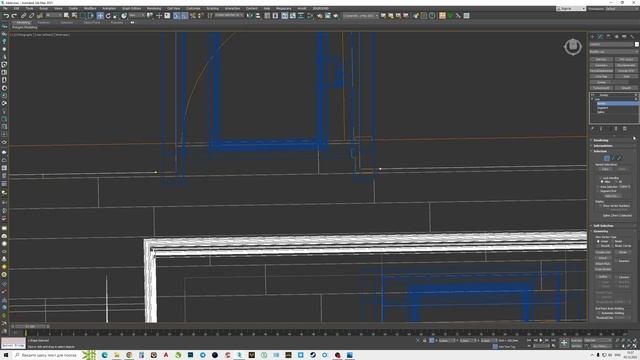Image resolution: width=640 pixels, height=360 pixels.
Task: Click Remove Modifier from the Stack
Action: tap(616, 129)
